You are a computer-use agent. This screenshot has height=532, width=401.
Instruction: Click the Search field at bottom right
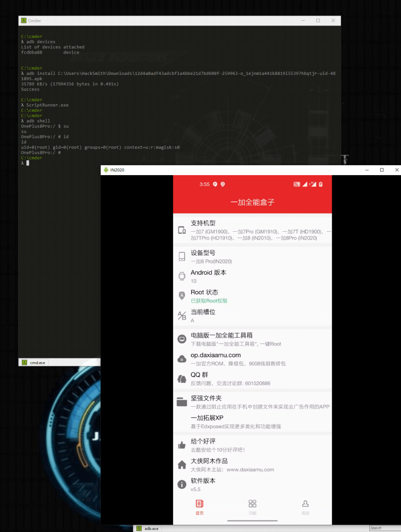384,528
